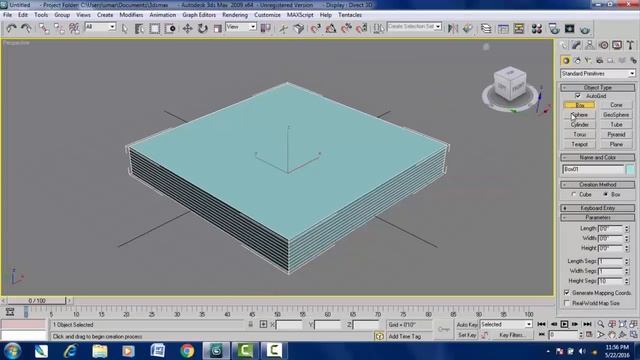Screen dimensions: 640x360
Task: Switch to the Utilities hammer tab
Action: pos(631,45)
